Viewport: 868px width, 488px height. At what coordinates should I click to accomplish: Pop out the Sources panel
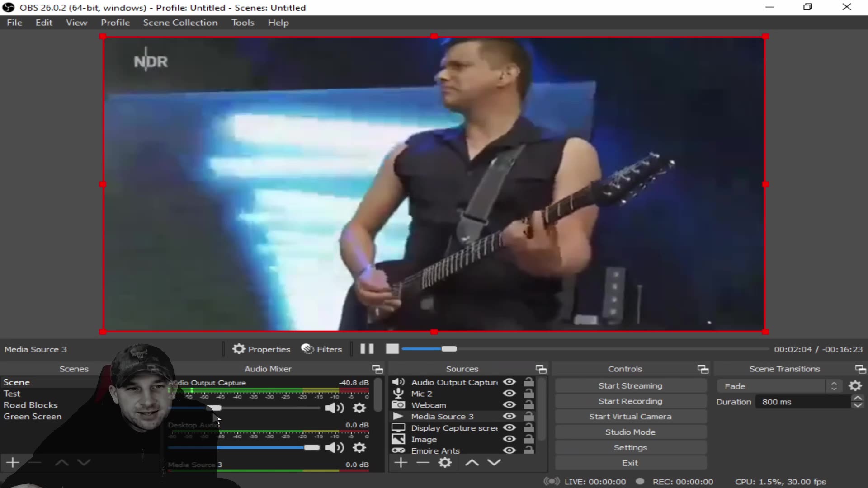[x=541, y=369]
